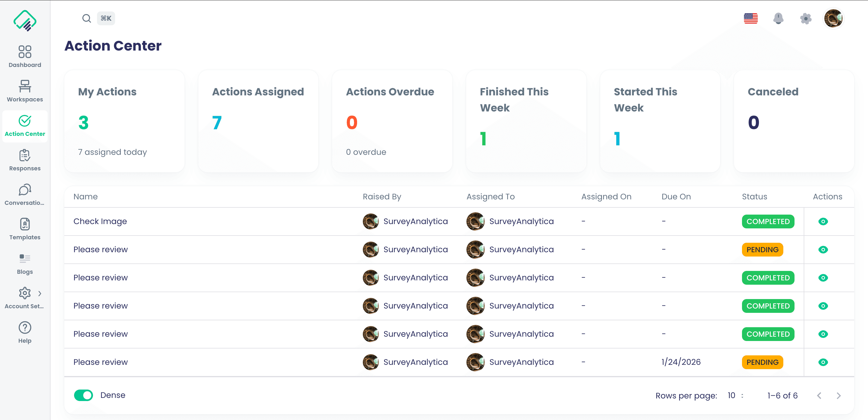Open the Templates section
The height and width of the screenshot is (420, 868).
click(x=24, y=228)
